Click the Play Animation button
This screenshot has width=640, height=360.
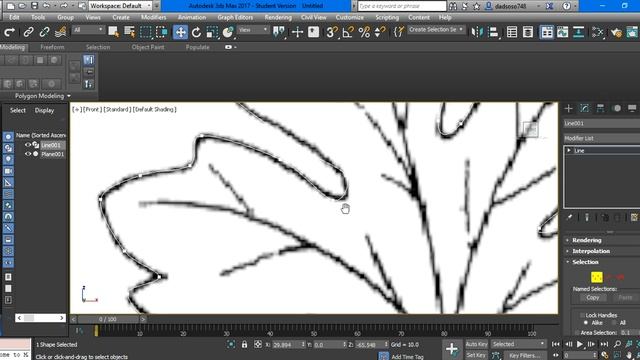(580, 344)
